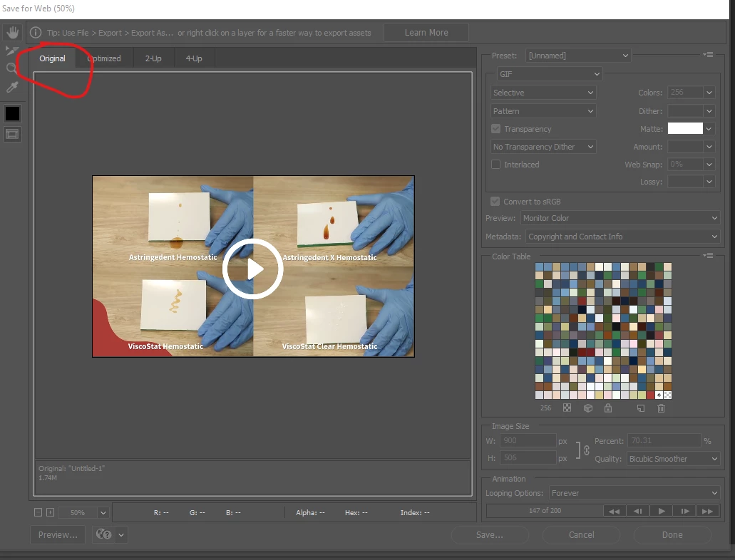Viewport: 735px width, 560px height.
Task: Click shift colors to web palette cube icon
Action: click(x=588, y=408)
